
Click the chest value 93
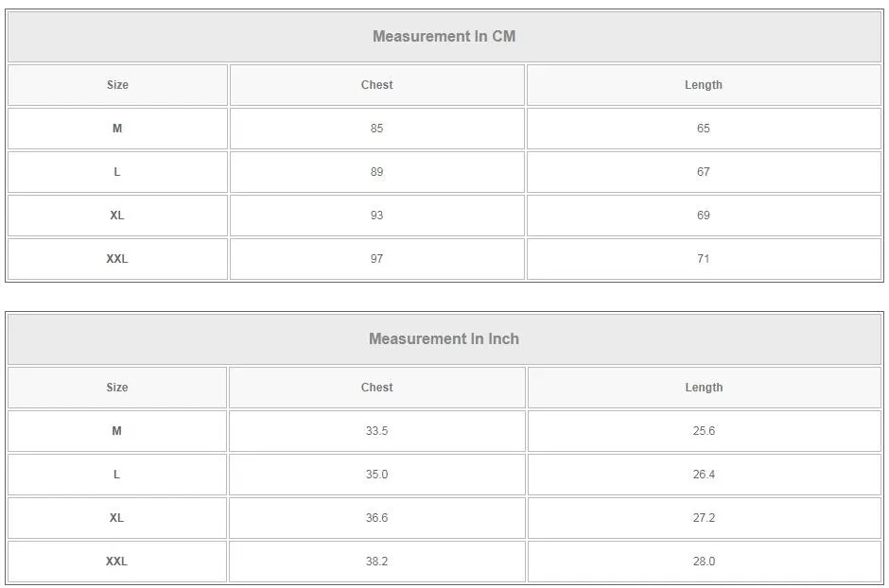tap(376, 216)
